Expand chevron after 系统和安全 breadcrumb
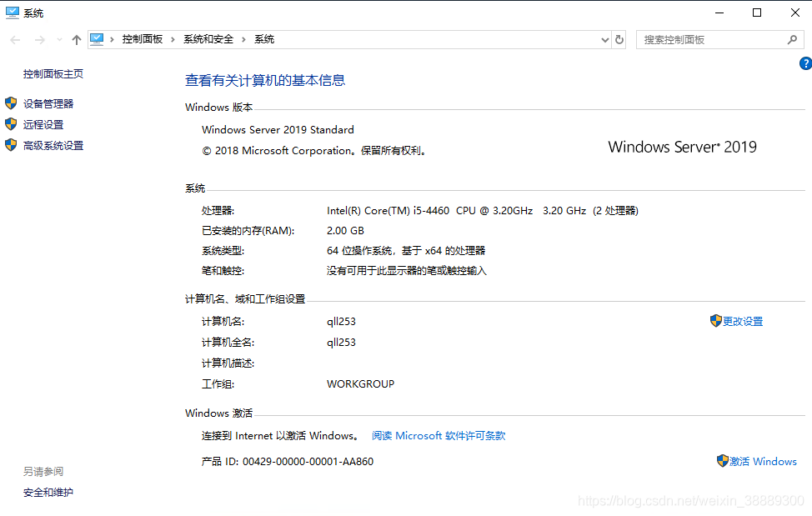Screen dimensions: 812x516 tap(244, 39)
